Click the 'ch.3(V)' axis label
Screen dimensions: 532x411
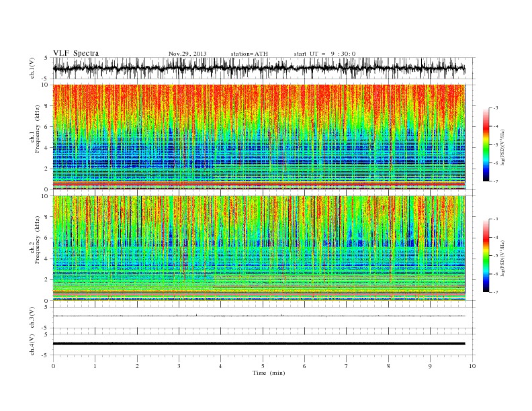32,318
